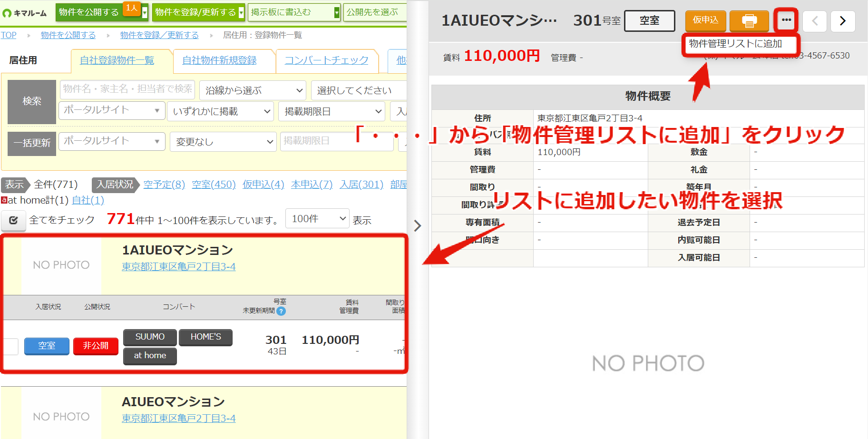This screenshot has width=868, height=439.
Task: Filter by 入居(301) link
Action: pyautogui.click(x=361, y=185)
